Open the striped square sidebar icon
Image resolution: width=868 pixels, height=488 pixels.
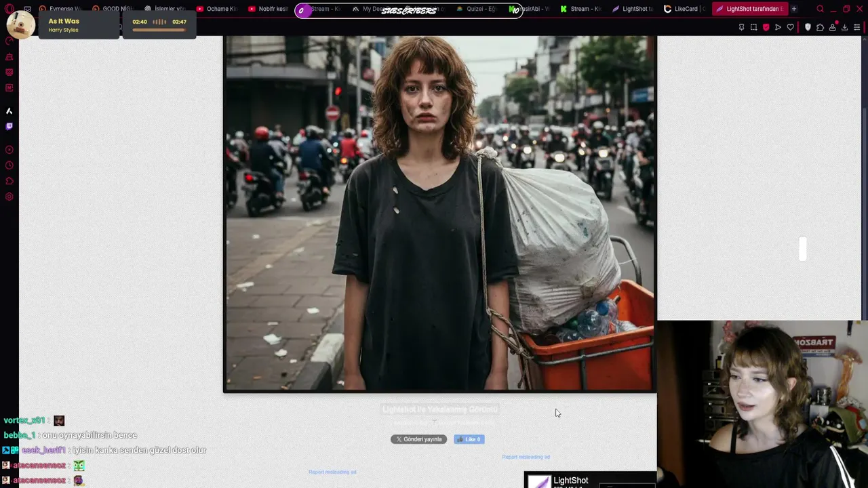[x=9, y=72]
